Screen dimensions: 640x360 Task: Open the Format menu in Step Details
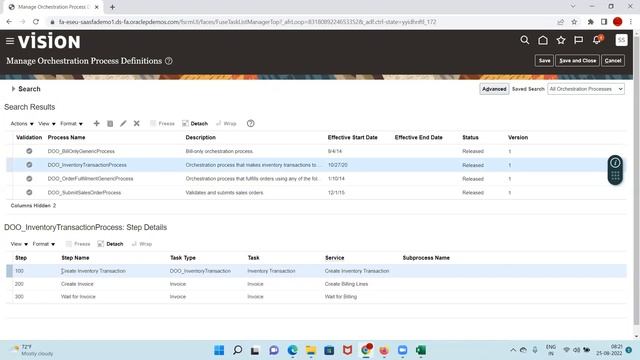(x=44, y=244)
